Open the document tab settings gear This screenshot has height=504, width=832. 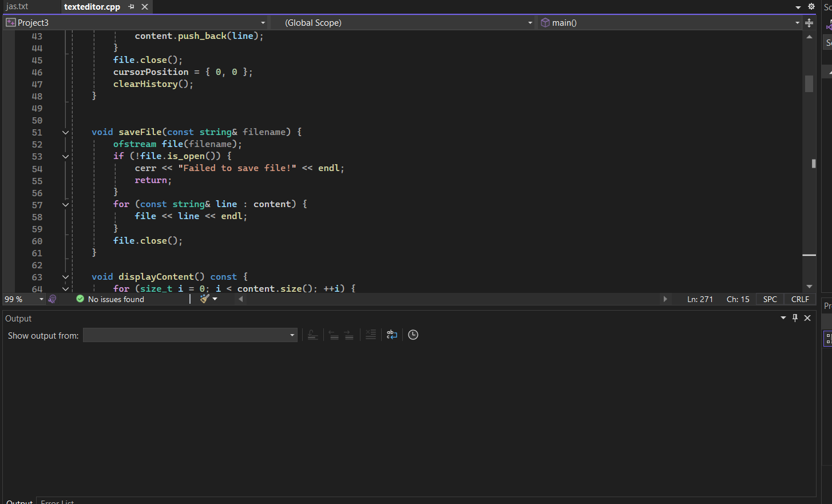click(x=811, y=6)
